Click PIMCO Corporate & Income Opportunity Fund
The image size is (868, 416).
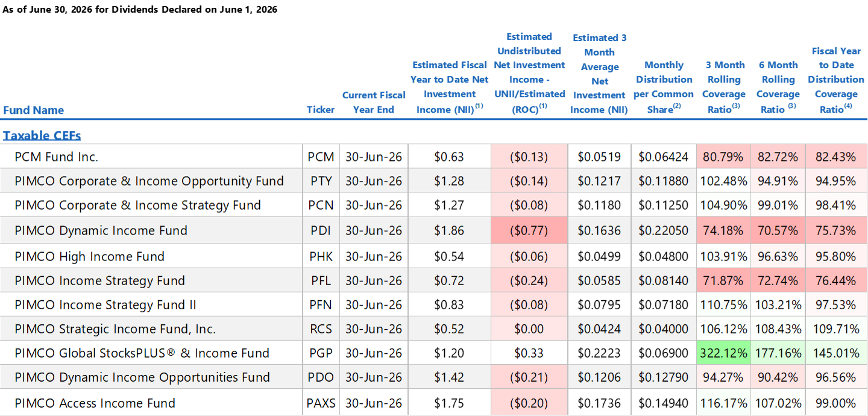click(149, 181)
